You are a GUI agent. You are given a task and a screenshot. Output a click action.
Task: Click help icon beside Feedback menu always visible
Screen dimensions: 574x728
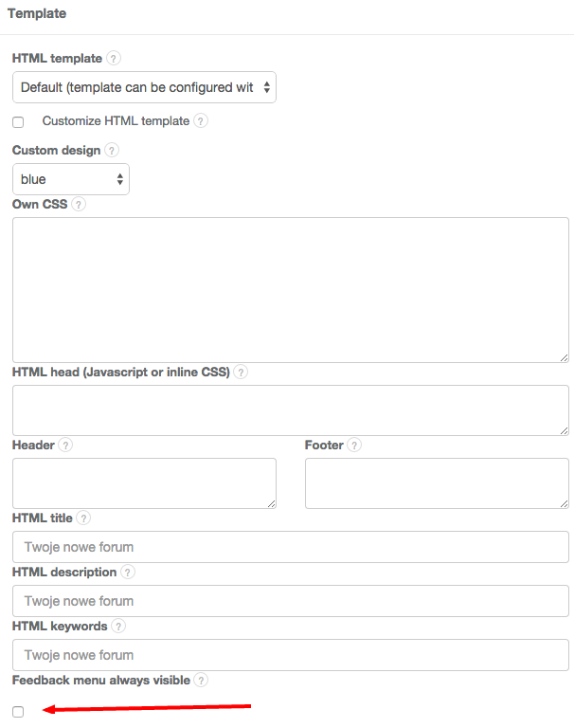[201, 680]
